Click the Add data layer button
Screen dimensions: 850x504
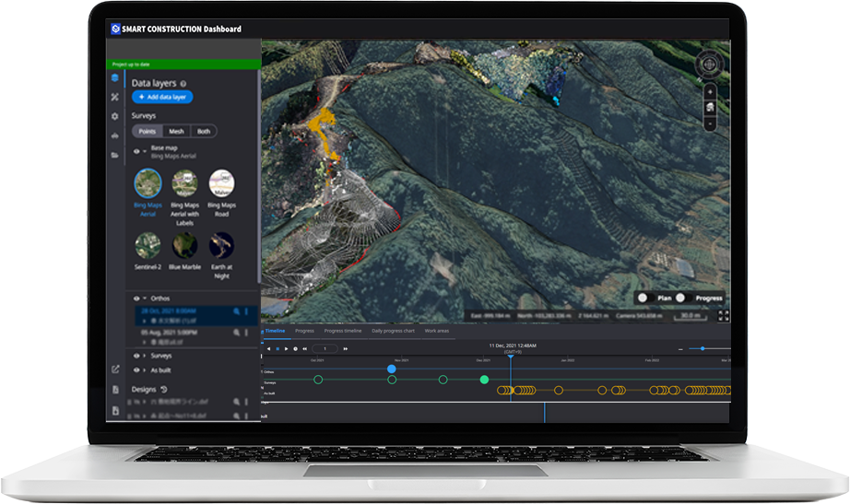click(162, 97)
